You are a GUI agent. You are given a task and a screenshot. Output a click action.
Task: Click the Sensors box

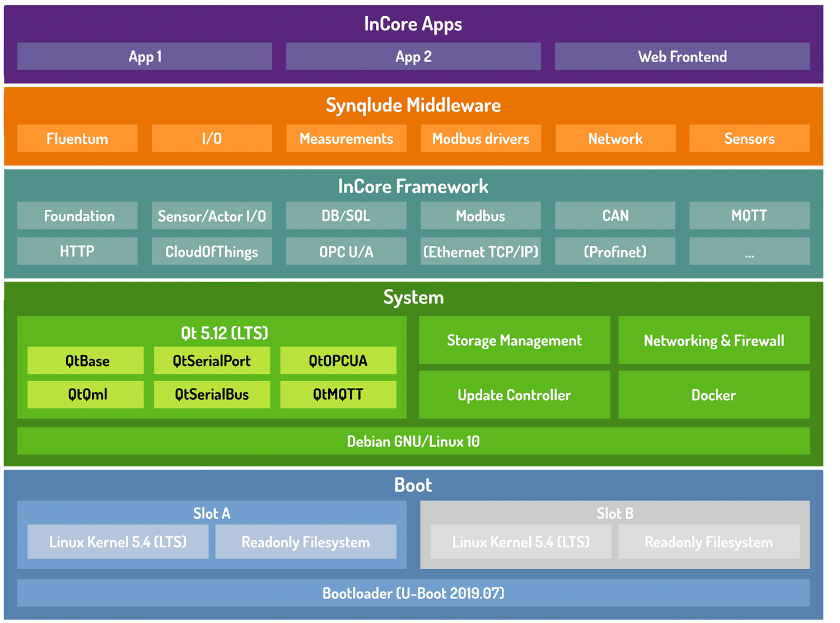tap(749, 138)
